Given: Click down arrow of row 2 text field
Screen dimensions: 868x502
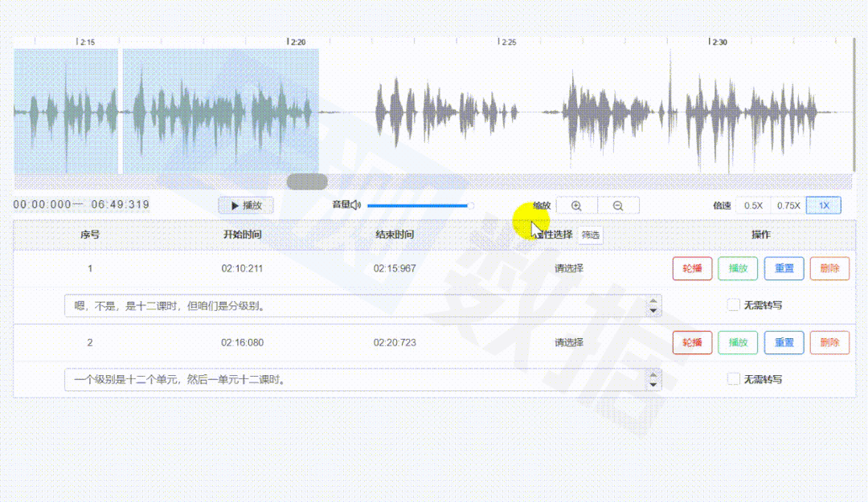Looking at the screenshot, I should pos(653,385).
